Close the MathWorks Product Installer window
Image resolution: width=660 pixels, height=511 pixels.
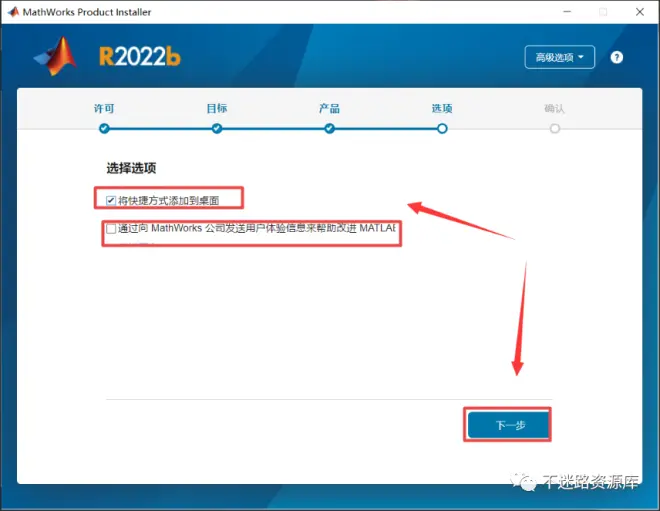[x=640, y=12]
